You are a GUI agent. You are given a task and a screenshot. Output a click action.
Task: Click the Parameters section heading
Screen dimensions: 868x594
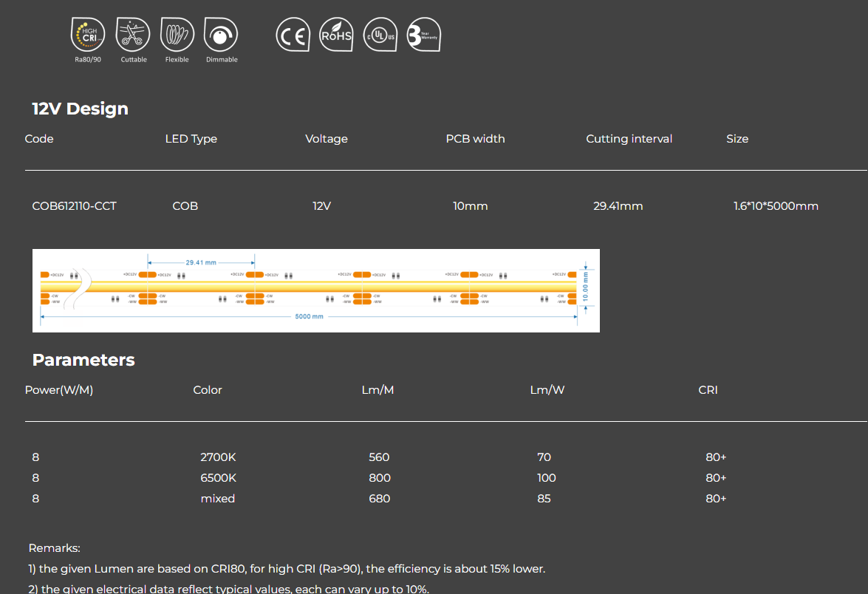click(x=83, y=360)
